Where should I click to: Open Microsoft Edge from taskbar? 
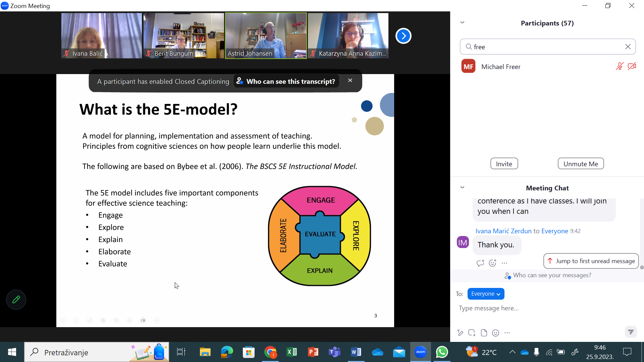(x=227, y=352)
